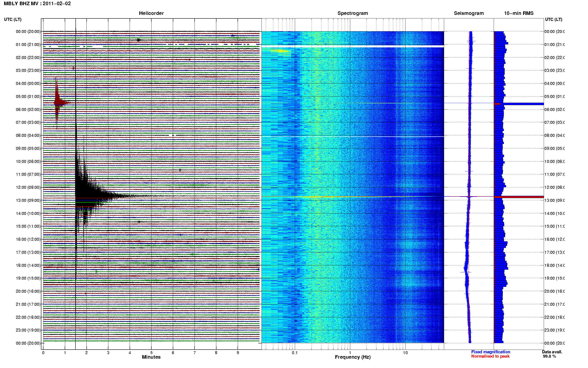The width and height of the screenshot is (588, 368).
Task: Click the left time label '17:00 (13:00)'
Action: click(x=28, y=252)
